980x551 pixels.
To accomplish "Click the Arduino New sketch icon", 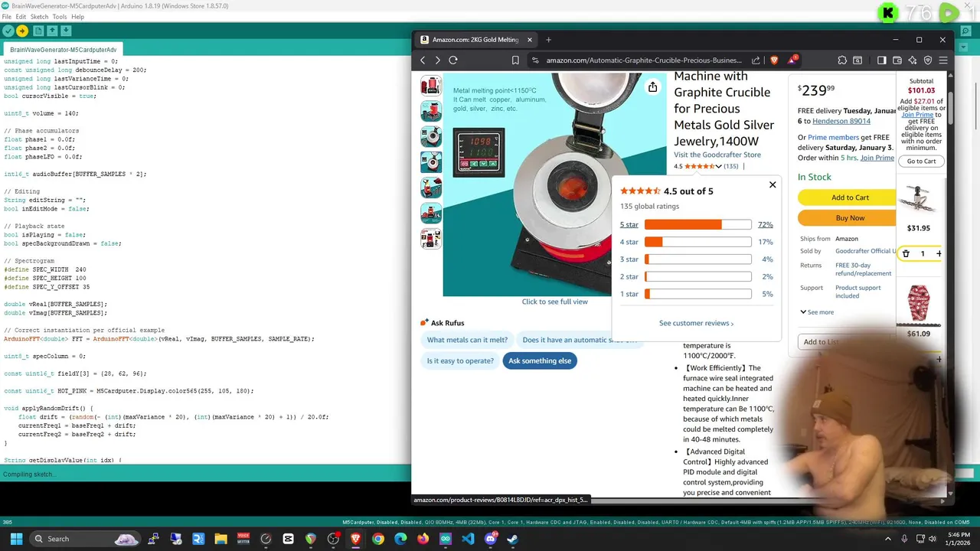I will pos(38,31).
